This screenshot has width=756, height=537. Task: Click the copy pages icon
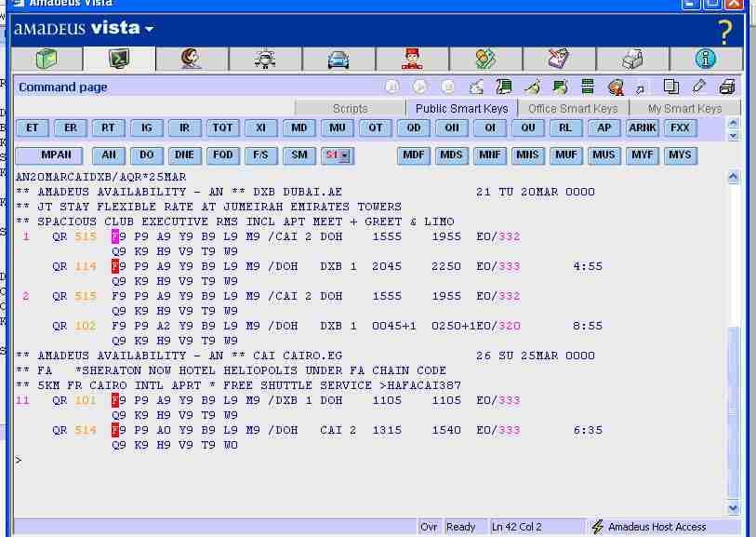670,87
